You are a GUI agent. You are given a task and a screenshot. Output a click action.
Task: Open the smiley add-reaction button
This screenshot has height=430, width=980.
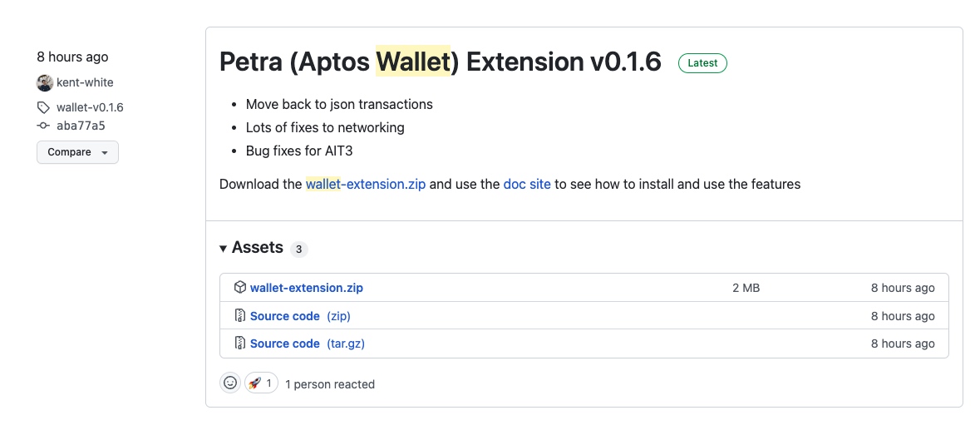(x=230, y=383)
